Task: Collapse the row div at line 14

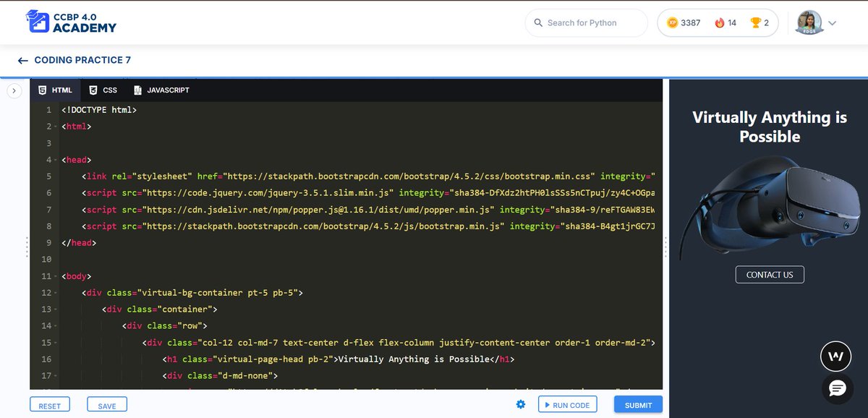Action: (x=56, y=326)
